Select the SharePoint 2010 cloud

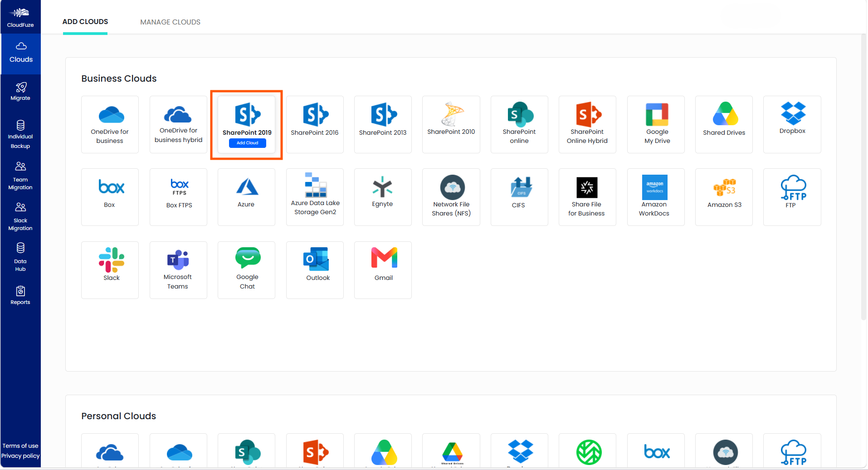click(451, 124)
